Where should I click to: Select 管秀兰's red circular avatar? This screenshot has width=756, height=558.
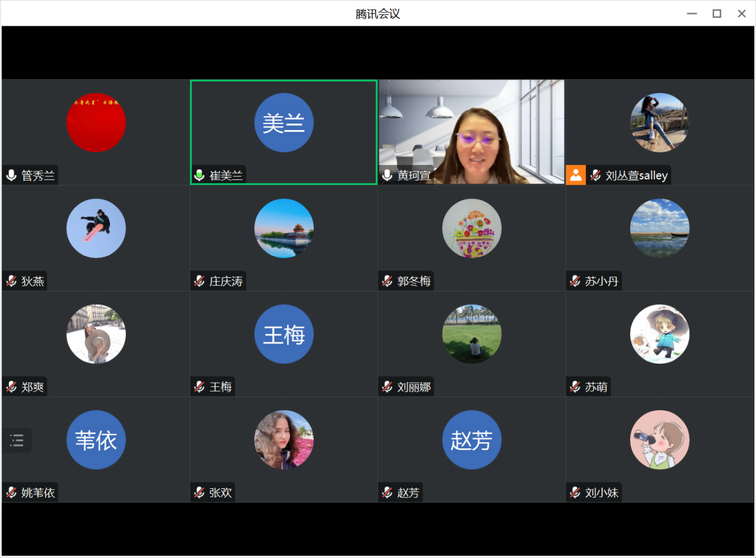[96, 123]
